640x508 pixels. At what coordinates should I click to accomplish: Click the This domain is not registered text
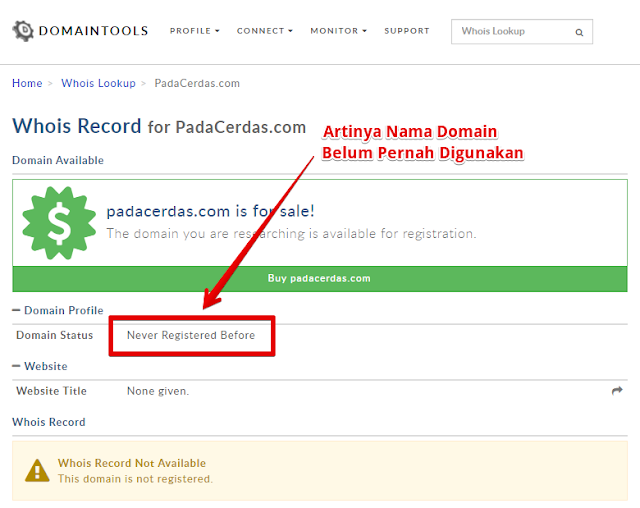135,479
